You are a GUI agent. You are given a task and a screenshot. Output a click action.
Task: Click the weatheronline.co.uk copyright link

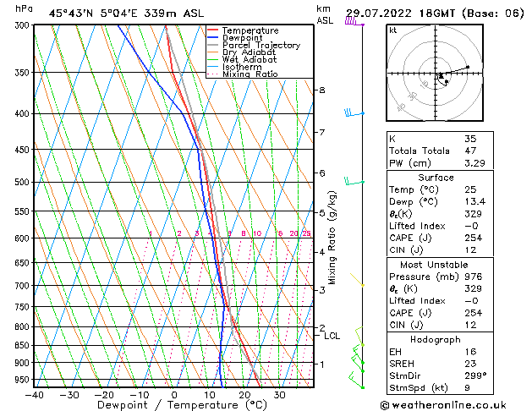pos(443,405)
